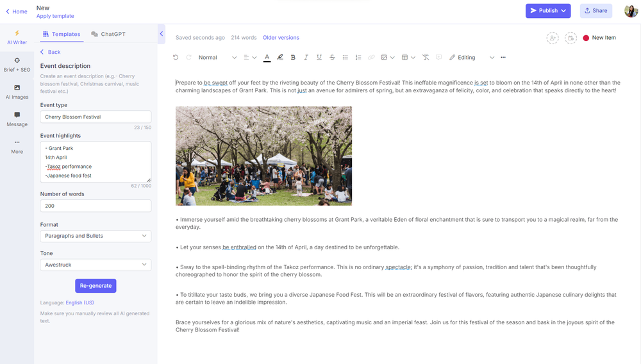Switch to the ChatGPT tab
This screenshot has width=641, height=364.
coord(108,34)
